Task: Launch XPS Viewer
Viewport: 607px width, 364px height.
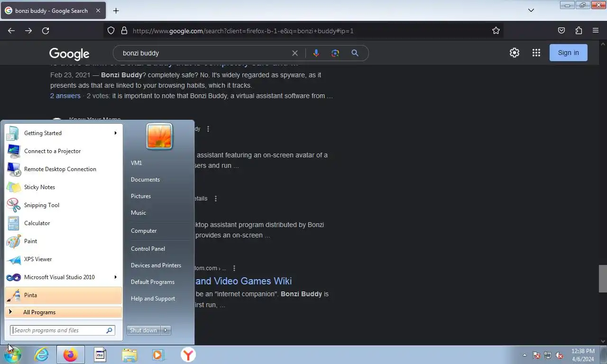Action: point(63,259)
